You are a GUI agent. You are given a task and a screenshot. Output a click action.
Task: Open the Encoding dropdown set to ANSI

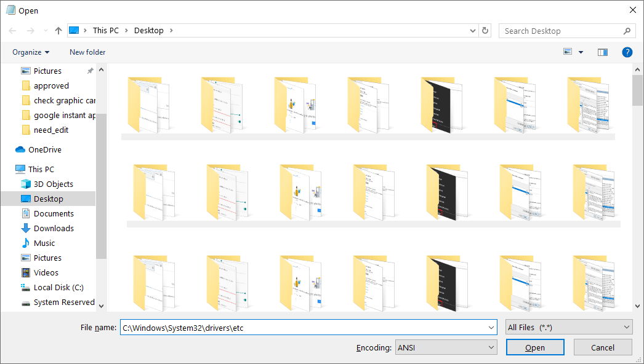point(446,347)
